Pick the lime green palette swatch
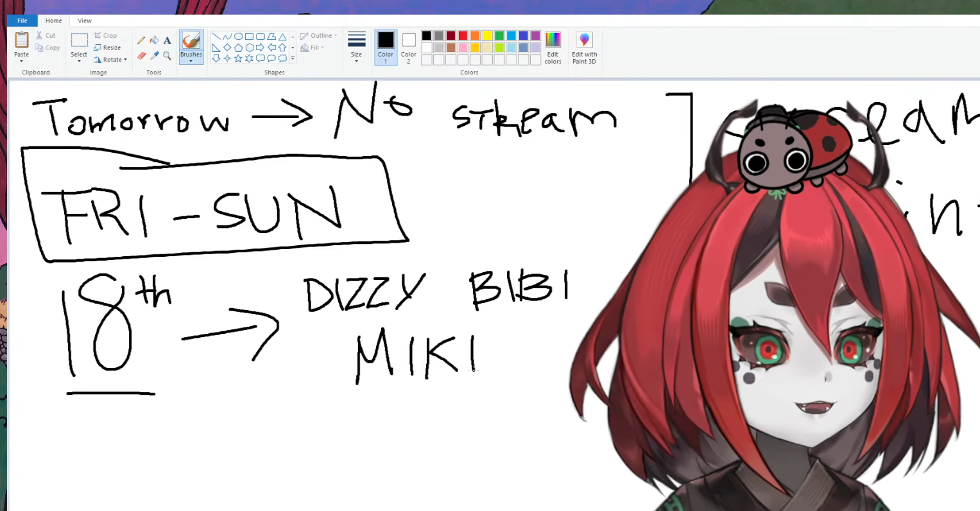Viewport: 980px width, 511px height. click(x=499, y=48)
